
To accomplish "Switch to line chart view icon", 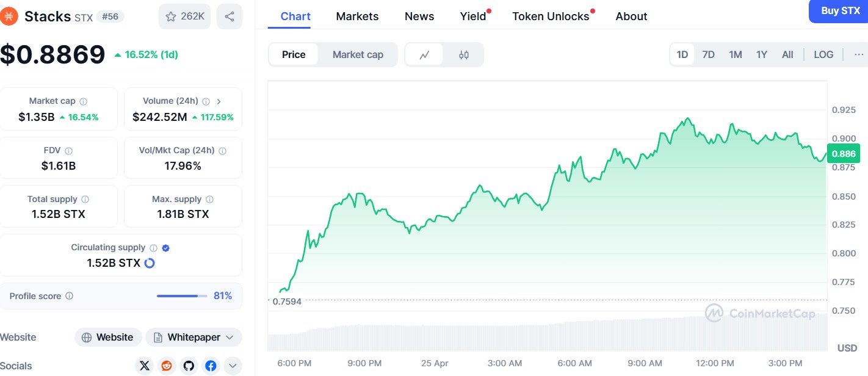I will tap(425, 55).
